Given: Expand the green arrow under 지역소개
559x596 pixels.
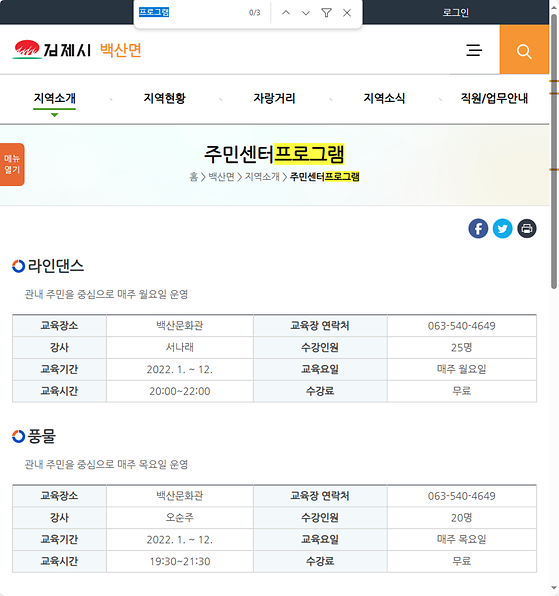Looking at the screenshot, I should pos(55,115).
